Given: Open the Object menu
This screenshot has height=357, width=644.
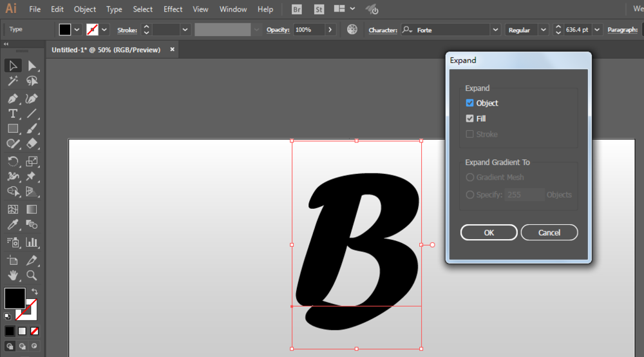Looking at the screenshot, I should (x=84, y=9).
